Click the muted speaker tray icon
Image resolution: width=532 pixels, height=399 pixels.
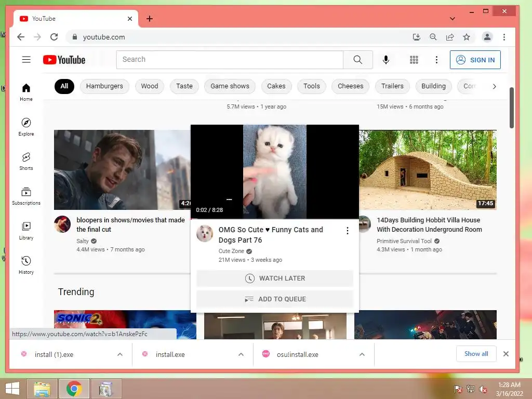pos(483,389)
